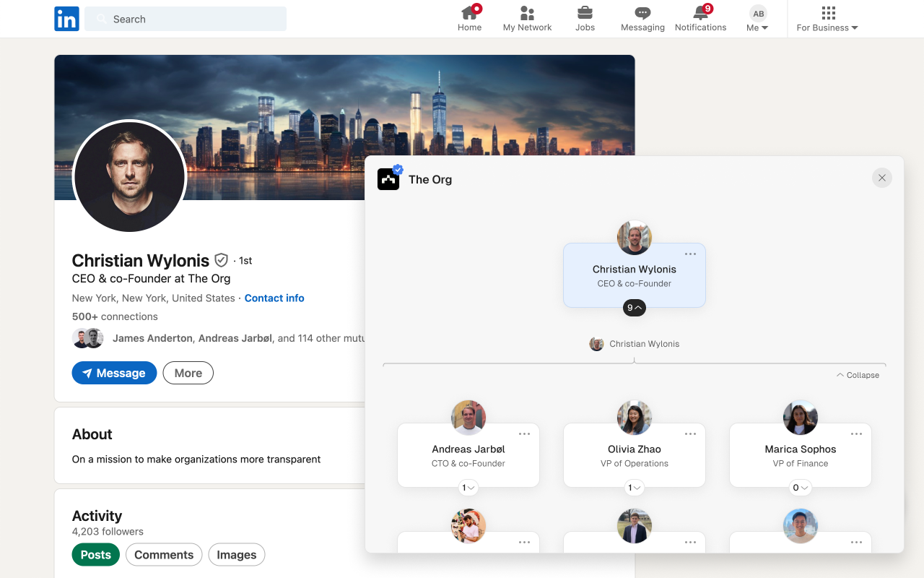The height and width of the screenshot is (578, 924).
Task: Click small Christian Wylonis breadcrumb label
Action: 645,344
